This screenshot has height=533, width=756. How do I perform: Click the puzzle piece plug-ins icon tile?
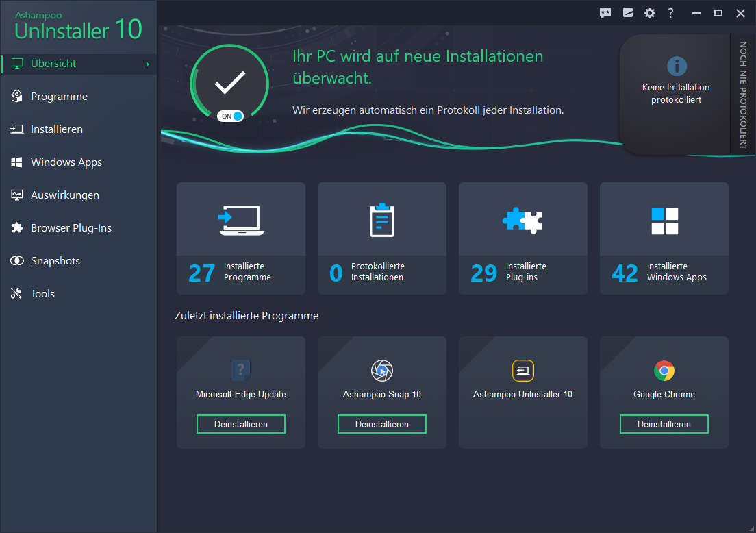click(x=522, y=221)
